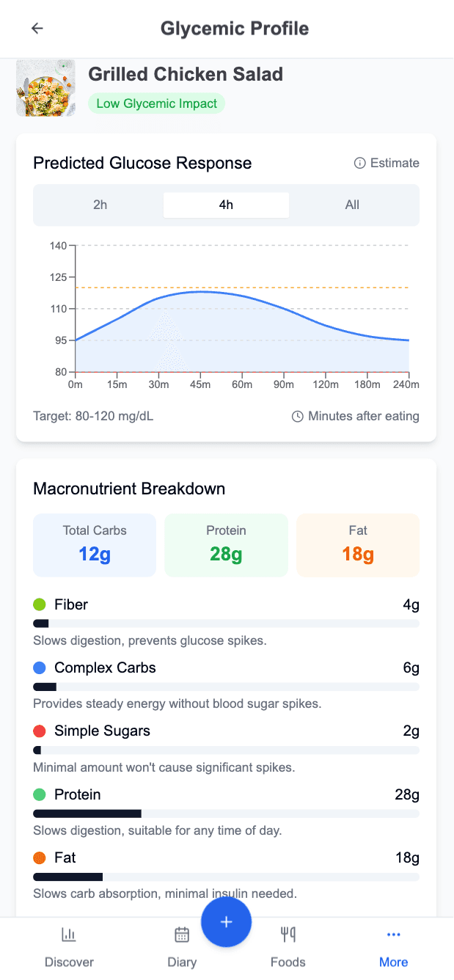Toggle the Simple Sugars red indicator

click(x=39, y=731)
